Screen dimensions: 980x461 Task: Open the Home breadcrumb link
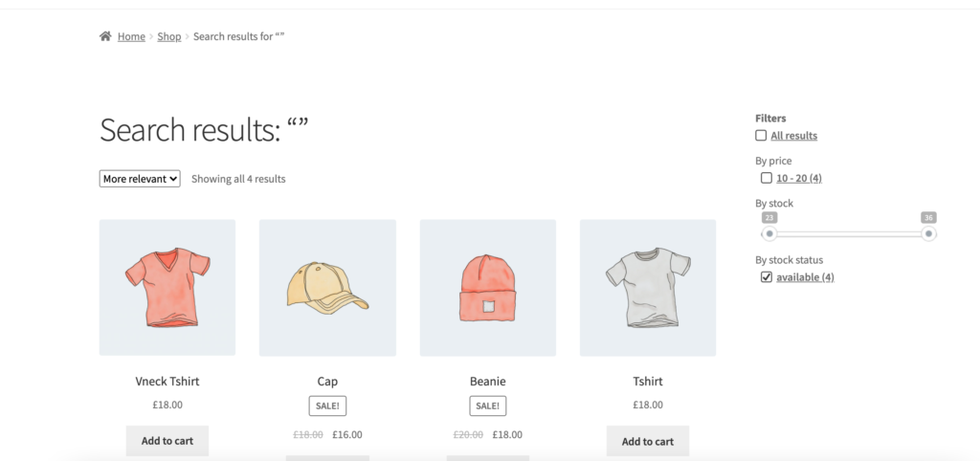131,36
